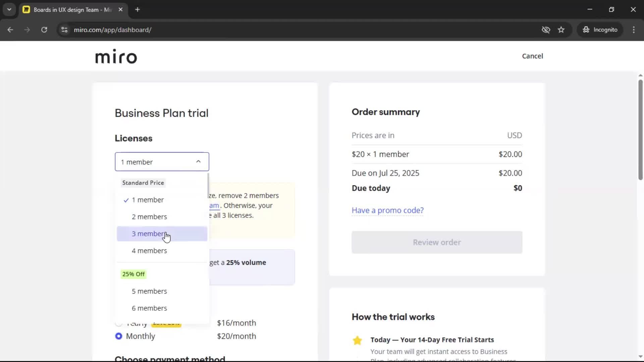Click the How the trial works heading
644x362 pixels.
click(393, 317)
